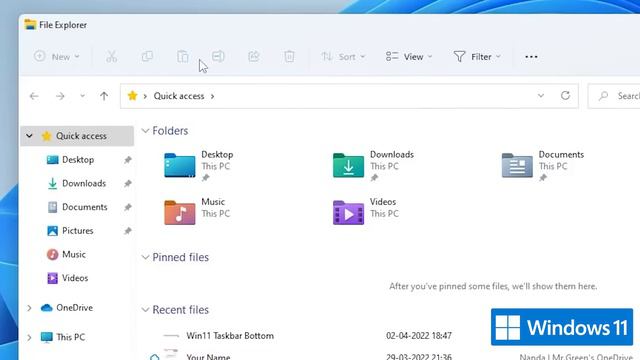Click the Share icon in toolbar

click(x=253, y=56)
